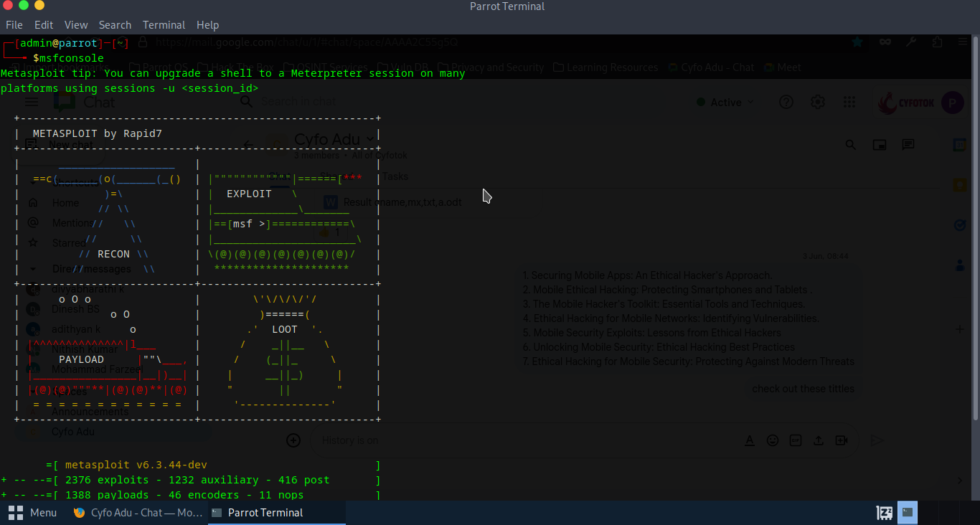Click the add video meeting icon
Image resolution: width=980 pixels, height=525 pixels.
pyautogui.click(x=842, y=440)
